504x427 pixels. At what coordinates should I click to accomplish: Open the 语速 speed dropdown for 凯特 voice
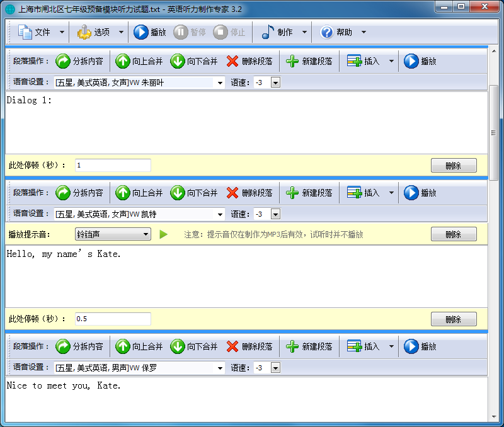click(x=275, y=214)
